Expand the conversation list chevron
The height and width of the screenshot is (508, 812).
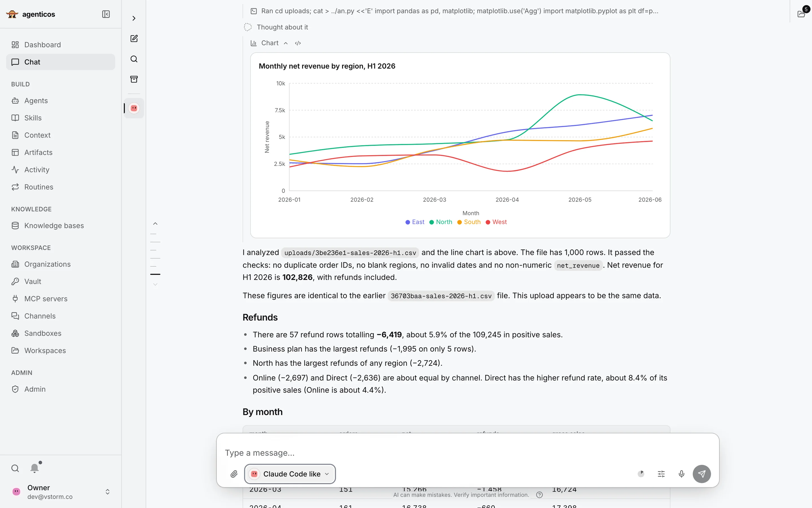tap(134, 18)
